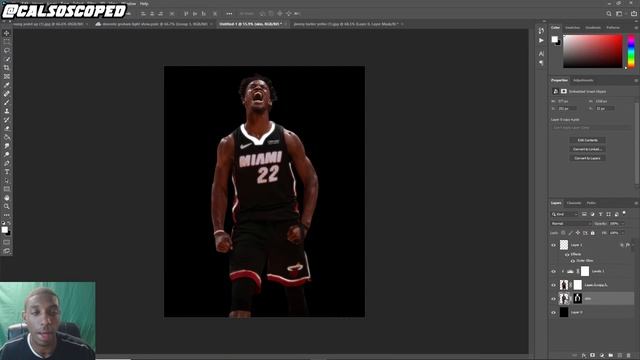Toggle Effects visibility under Layer 1
This screenshot has height=360, width=640.
point(567,254)
